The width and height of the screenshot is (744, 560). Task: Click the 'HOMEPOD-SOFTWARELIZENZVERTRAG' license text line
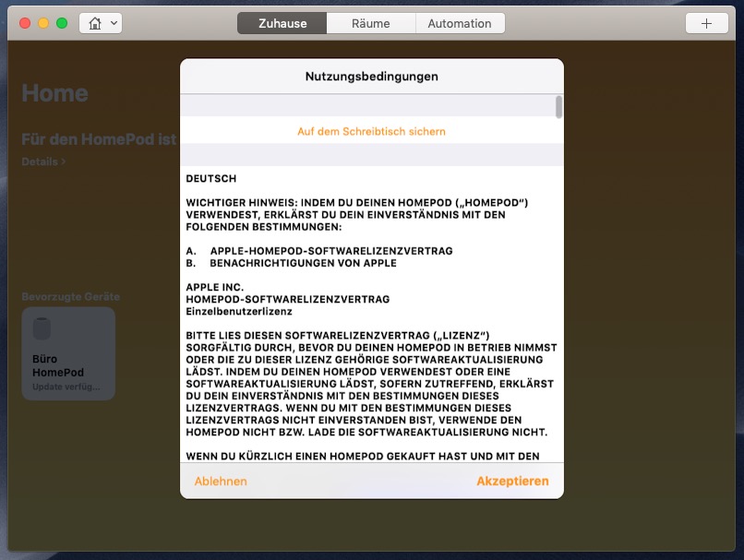pyautogui.click(x=287, y=299)
